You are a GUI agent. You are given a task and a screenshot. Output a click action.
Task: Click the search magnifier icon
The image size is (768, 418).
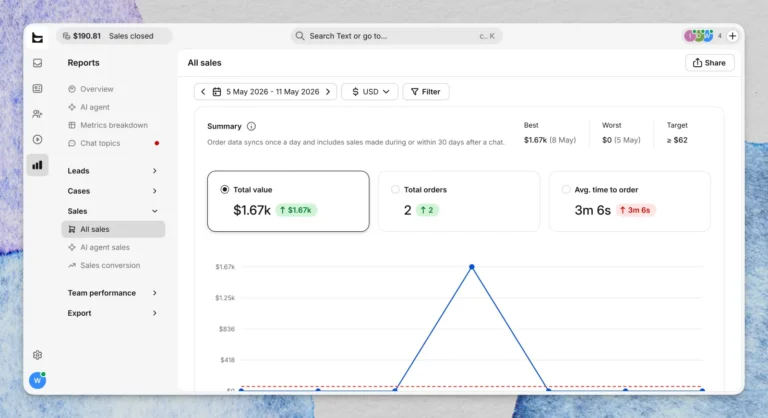(300, 36)
